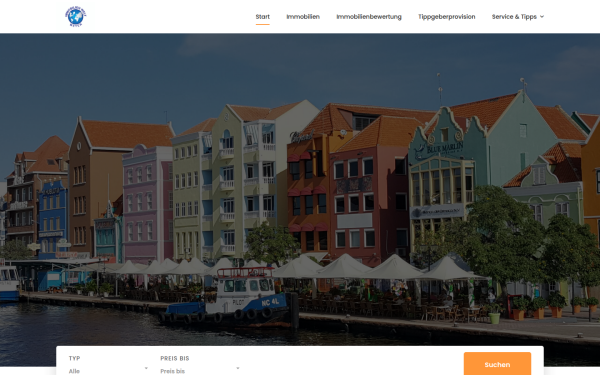
Task: Open the Typ dropdown showing Alle
Action: [x=108, y=370]
